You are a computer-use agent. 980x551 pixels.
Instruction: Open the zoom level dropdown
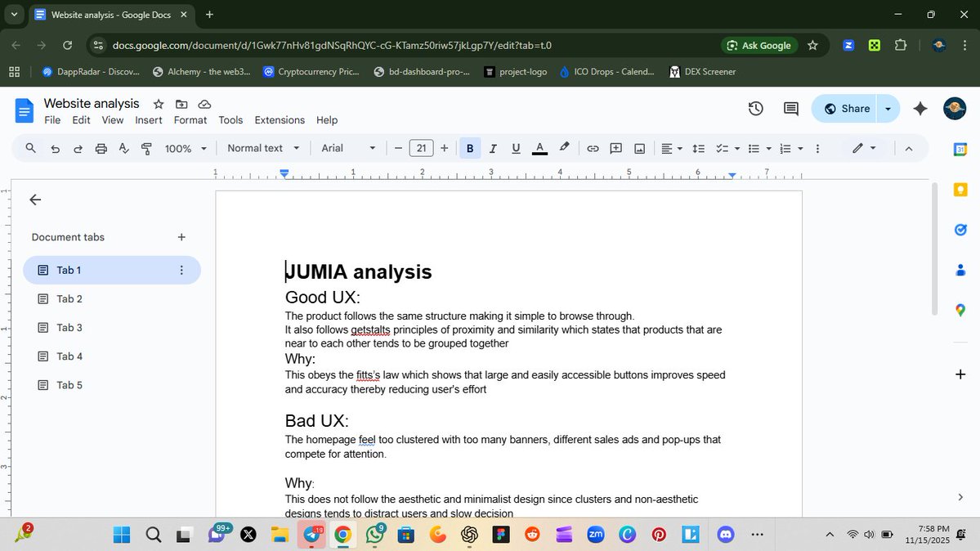pyautogui.click(x=186, y=148)
